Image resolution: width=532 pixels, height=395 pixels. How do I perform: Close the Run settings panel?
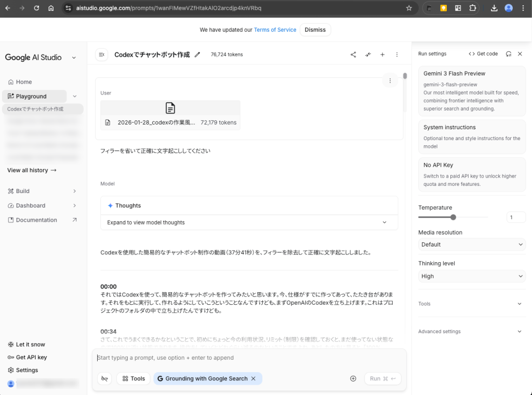(x=520, y=53)
